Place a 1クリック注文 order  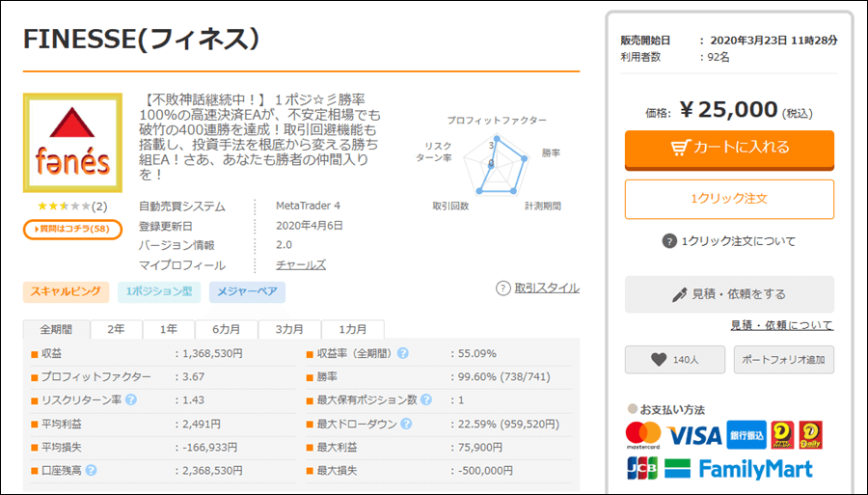tap(729, 200)
